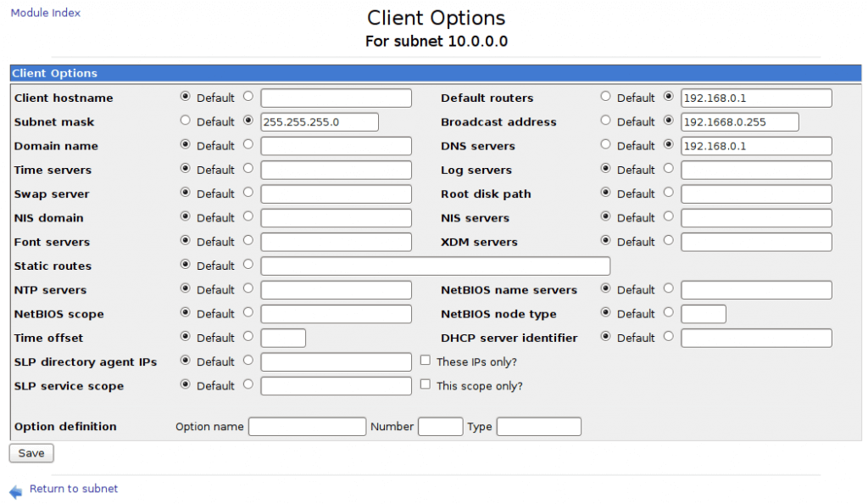
Task: Select Default radio for Default routers
Action: click(606, 98)
